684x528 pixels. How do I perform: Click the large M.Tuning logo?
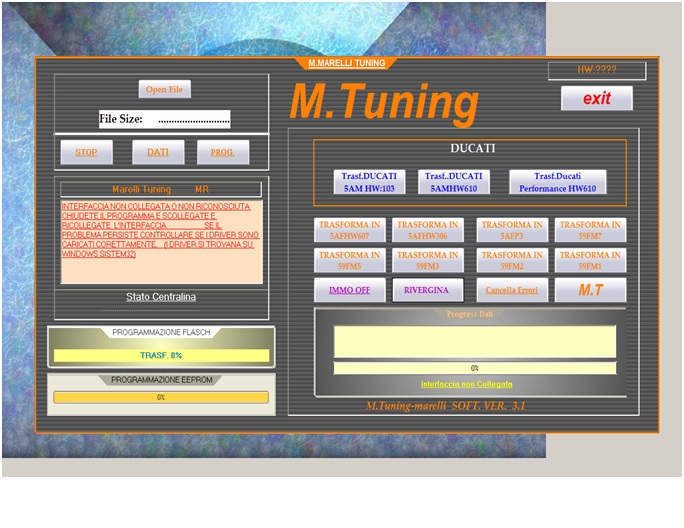(384, 103)
